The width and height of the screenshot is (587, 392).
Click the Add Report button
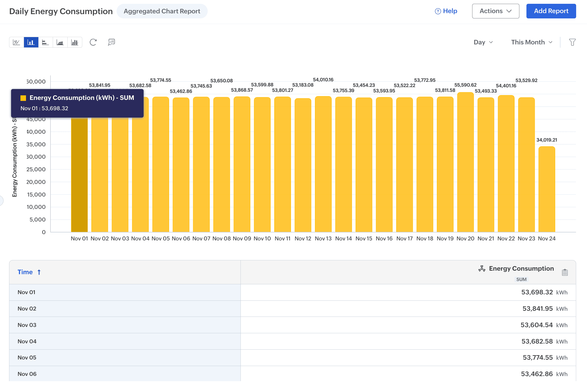(x=551, y=11)
